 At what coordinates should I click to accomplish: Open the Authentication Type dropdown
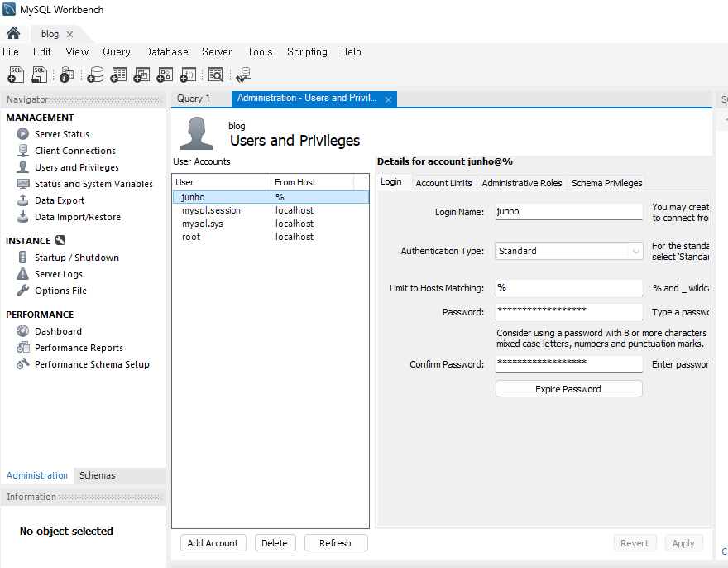coord(569,251)
